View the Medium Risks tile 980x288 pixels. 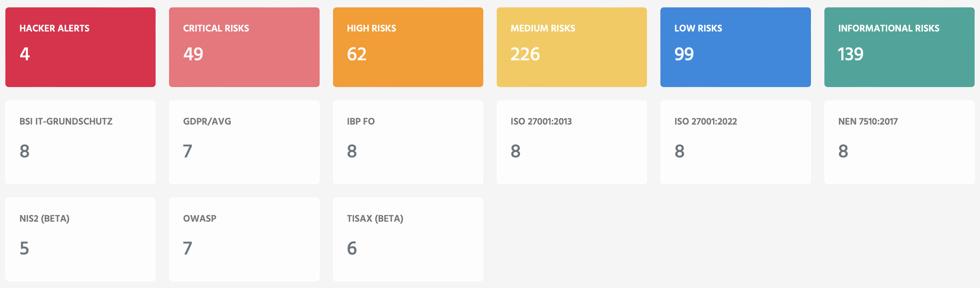pos(571,47)
